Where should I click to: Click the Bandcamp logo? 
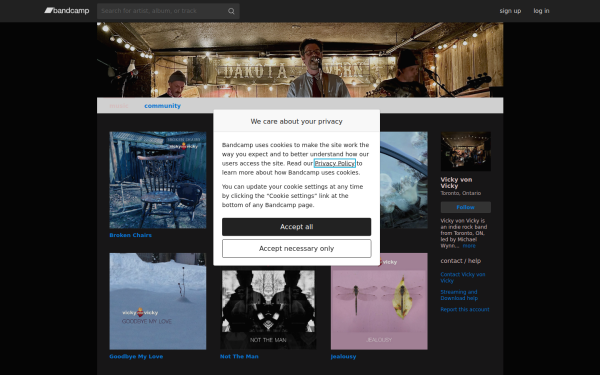tap(67, 11)
